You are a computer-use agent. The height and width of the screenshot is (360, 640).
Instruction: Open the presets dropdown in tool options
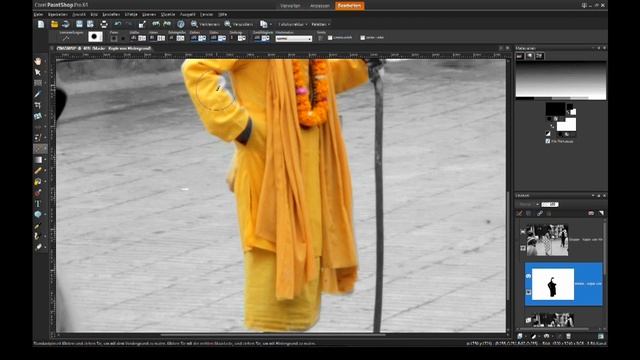66,38
